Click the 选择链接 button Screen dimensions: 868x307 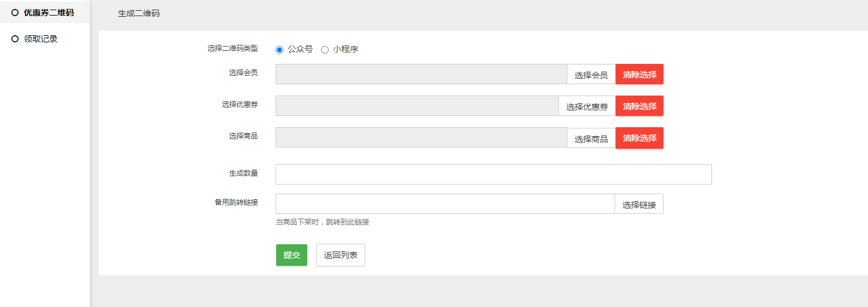638,204
